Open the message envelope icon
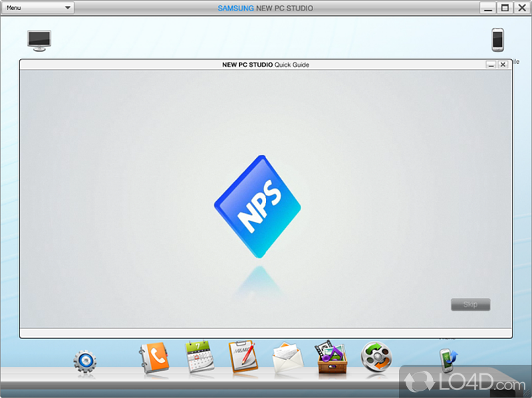The height and width of the screenshot is (398, 532). pyautogui.click(x=288, y=357)
